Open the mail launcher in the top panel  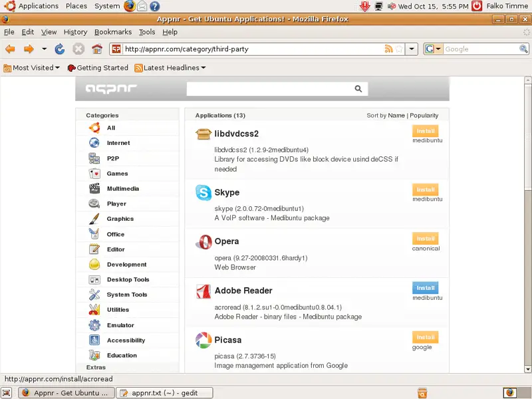click(142, 6)
